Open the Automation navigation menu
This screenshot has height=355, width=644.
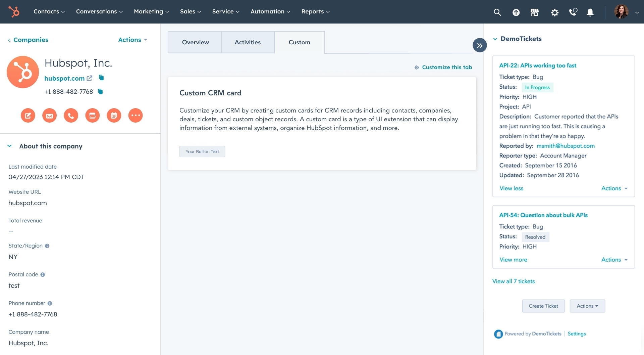(270, 11)
